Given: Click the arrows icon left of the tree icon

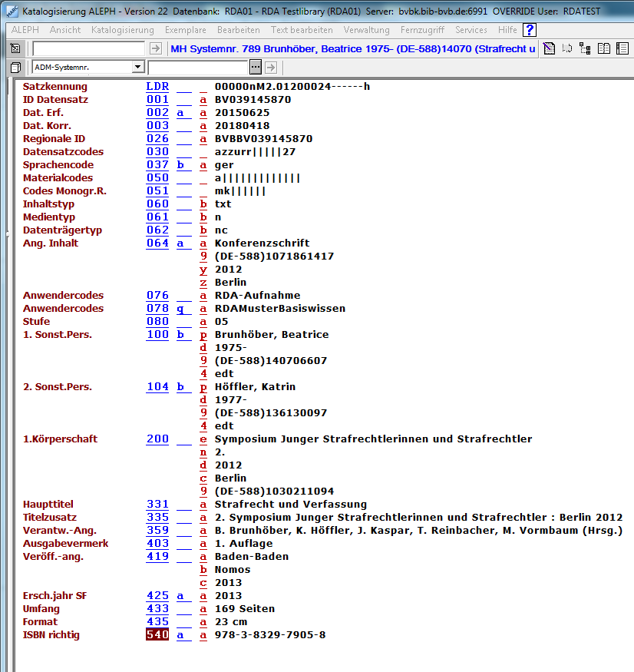Looking at the screenshot, I should [567, 48].
